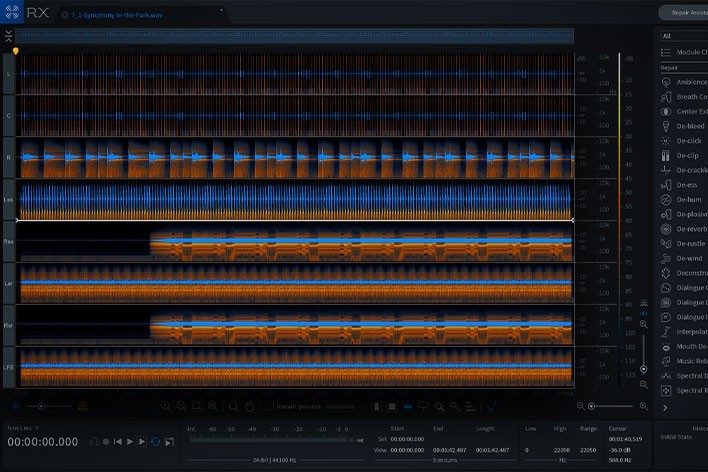Open the De-bleed module
The height and width of the screenshot is (472, 708).
pyautogui.click(x=685, y=126)
